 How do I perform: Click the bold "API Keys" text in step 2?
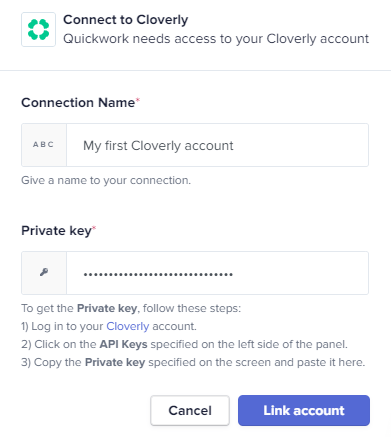(x=123, y=344)
